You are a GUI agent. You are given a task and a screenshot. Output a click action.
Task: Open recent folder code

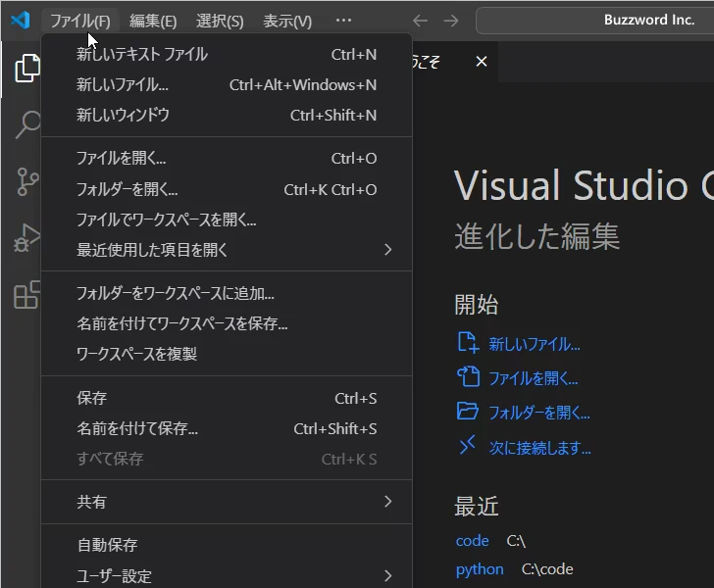click(472, 541)
